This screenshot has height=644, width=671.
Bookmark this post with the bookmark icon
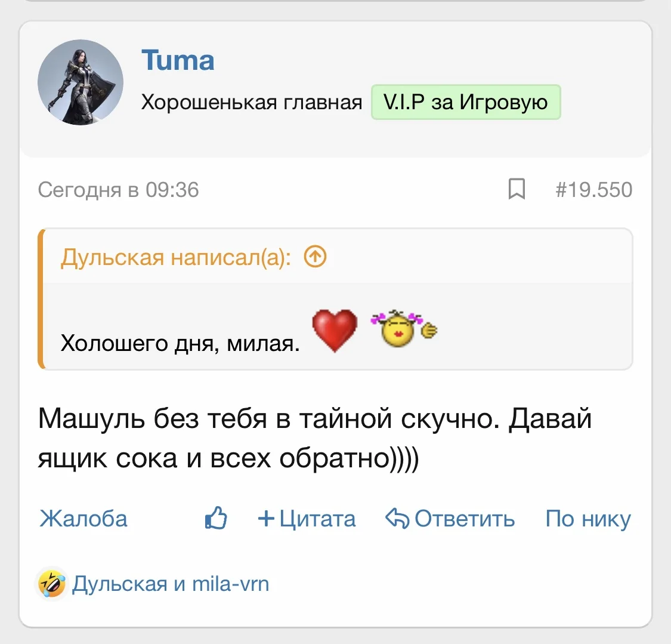517,189
